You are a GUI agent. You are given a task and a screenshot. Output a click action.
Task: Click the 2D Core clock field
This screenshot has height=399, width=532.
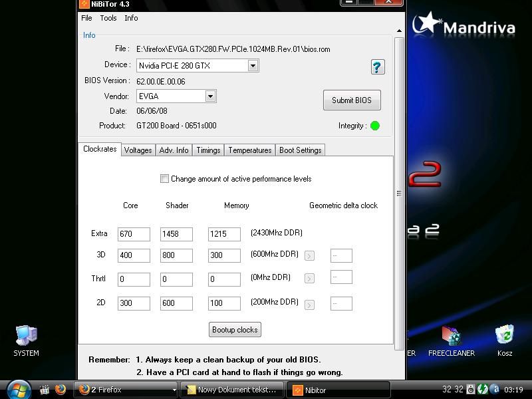pos(134,303)
